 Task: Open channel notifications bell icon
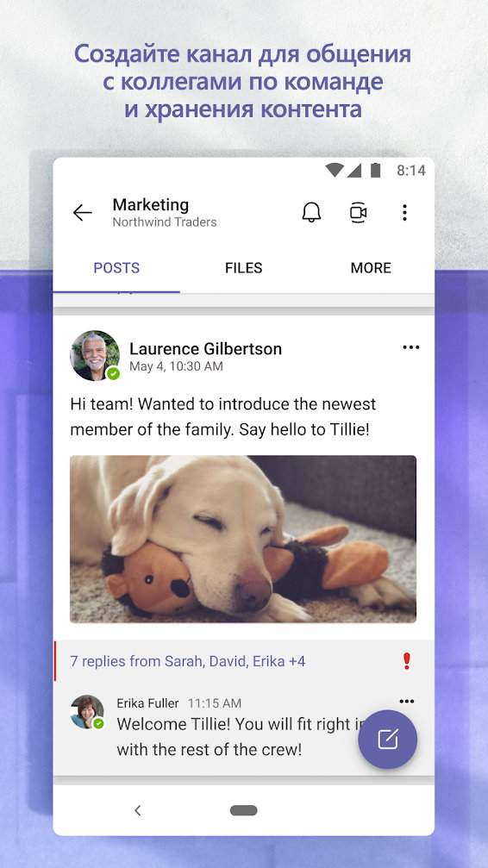coord(311,213)
